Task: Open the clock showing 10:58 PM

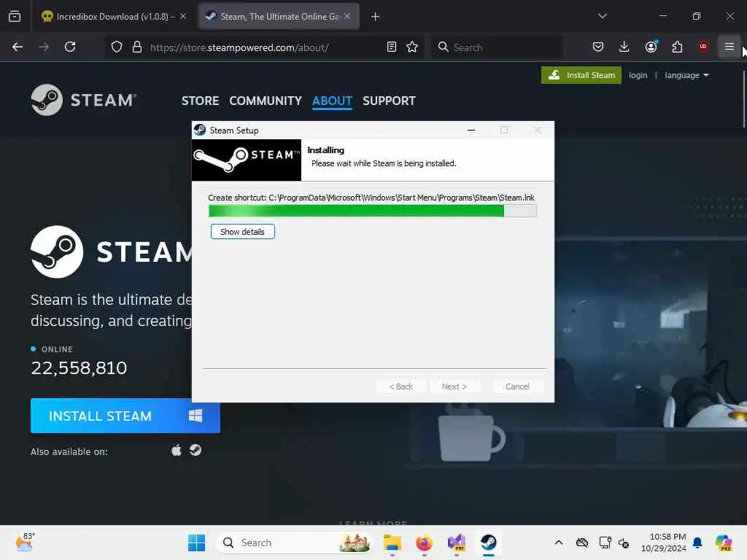Action: point(663,542)
